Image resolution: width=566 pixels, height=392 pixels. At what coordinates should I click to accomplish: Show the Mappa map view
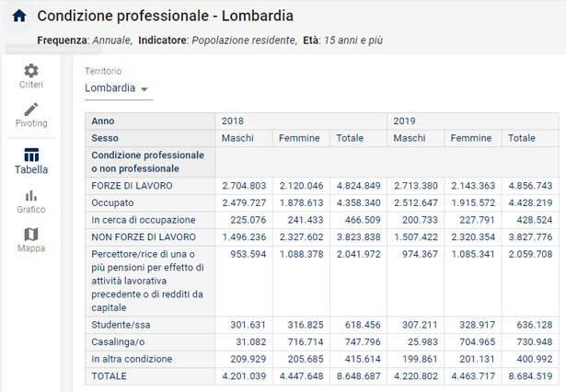[x=31, y=234]
